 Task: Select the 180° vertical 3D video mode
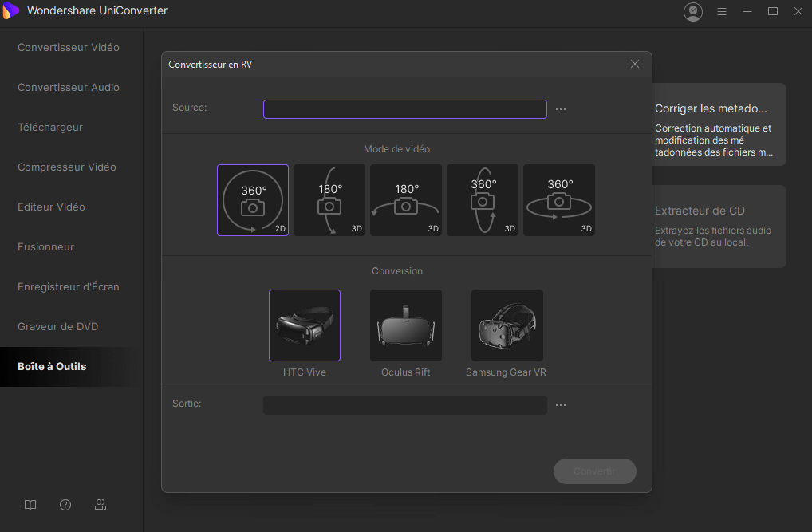[x=329, y=200]
